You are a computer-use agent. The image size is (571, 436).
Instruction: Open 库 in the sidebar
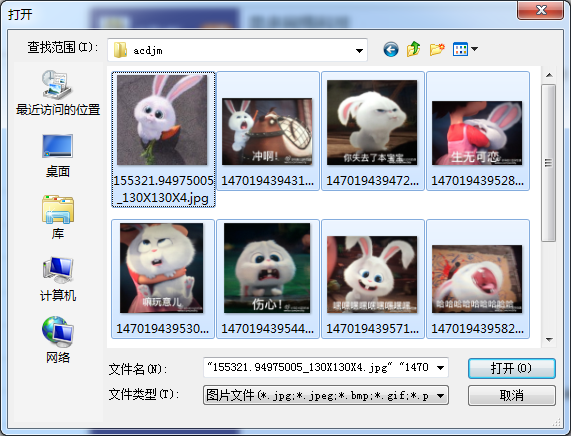(58, 217)
